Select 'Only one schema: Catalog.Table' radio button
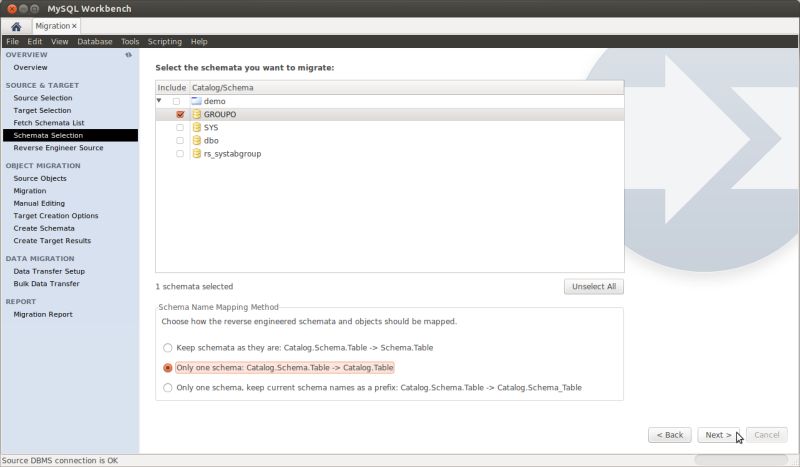 coord(167,367)
